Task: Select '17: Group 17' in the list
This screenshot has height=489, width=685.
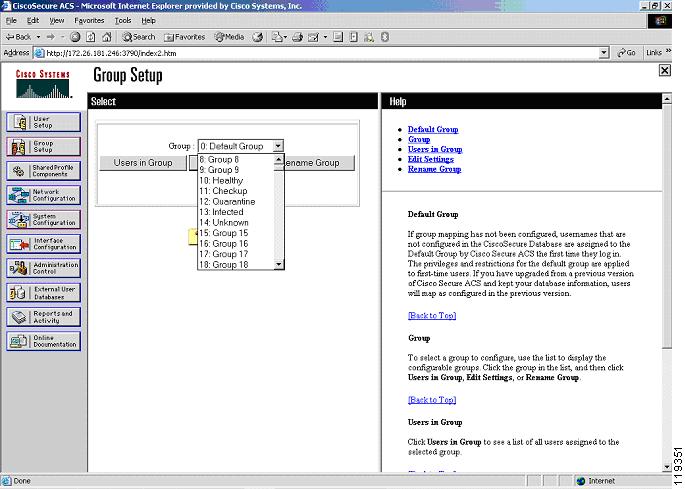Action: (236, 254)
